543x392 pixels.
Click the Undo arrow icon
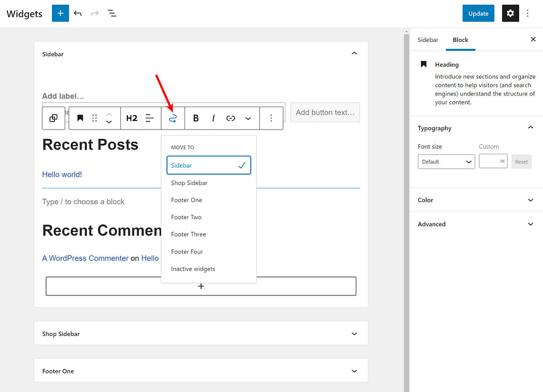[77, 13]
